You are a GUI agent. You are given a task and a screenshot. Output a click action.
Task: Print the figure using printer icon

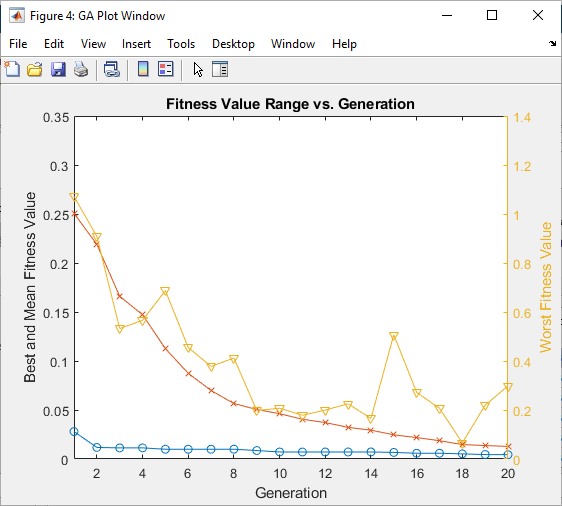coord(81,69)
